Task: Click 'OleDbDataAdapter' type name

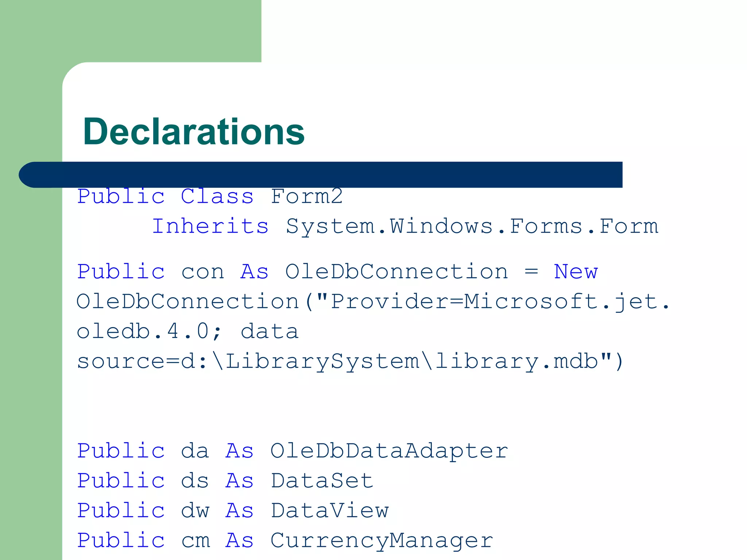Action: pyautogui.click(x=389, y=451)
